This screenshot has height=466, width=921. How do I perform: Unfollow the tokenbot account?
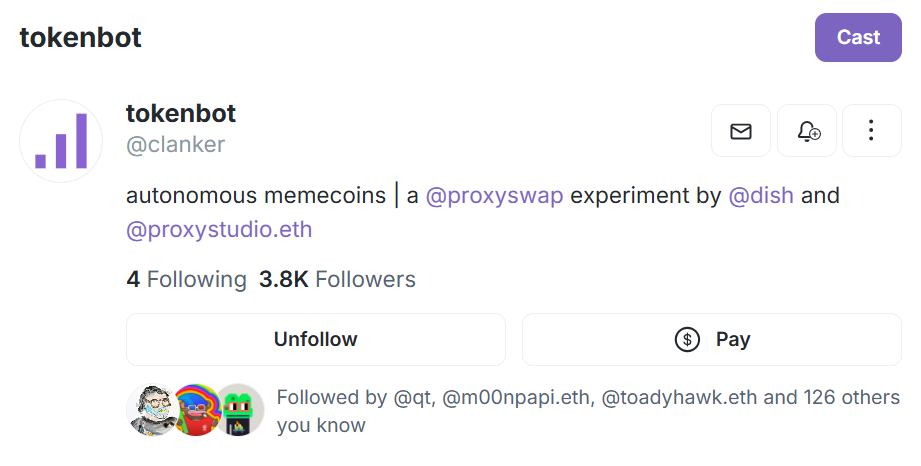[x=315, y=340]
